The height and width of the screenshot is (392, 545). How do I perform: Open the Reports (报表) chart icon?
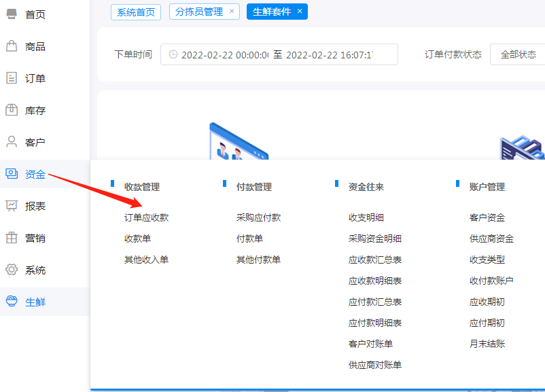pyautogui.click(x=12, y=206)
